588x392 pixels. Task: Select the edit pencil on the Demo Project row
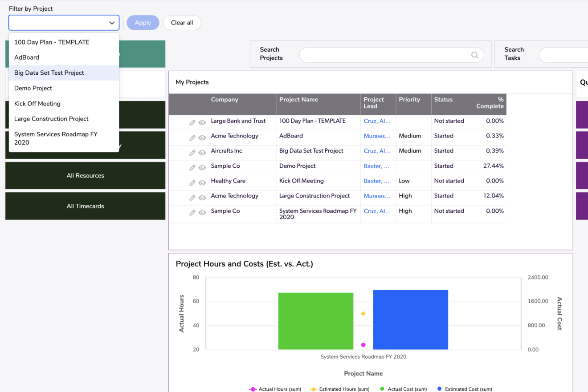(192, 166)
